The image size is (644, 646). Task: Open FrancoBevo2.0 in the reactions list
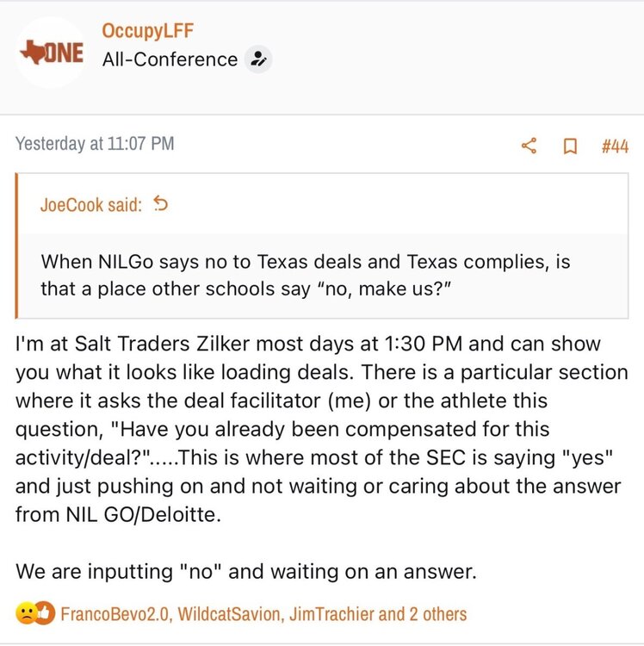pyautogui.click(x=115, y=614)
